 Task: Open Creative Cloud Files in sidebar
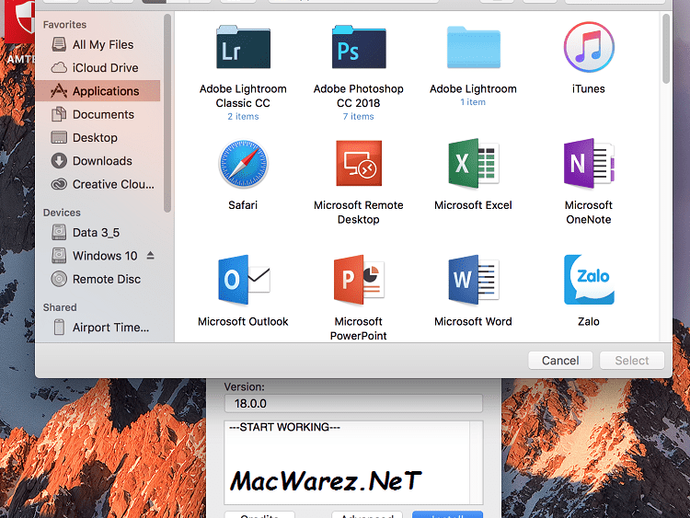tap(97, 184)
